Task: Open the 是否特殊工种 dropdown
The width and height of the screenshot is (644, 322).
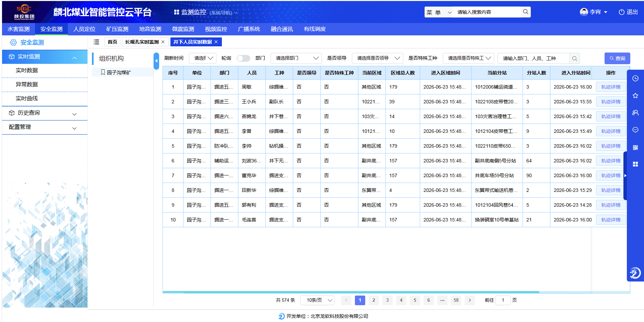Action: click(x=468, y=58)
